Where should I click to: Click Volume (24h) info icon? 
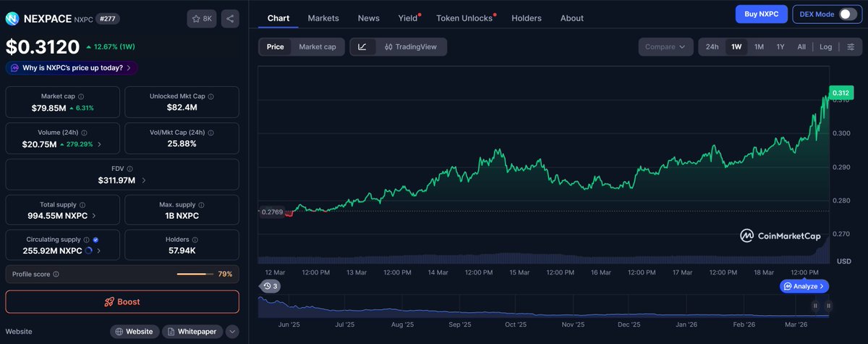click(x=85, y=133)
